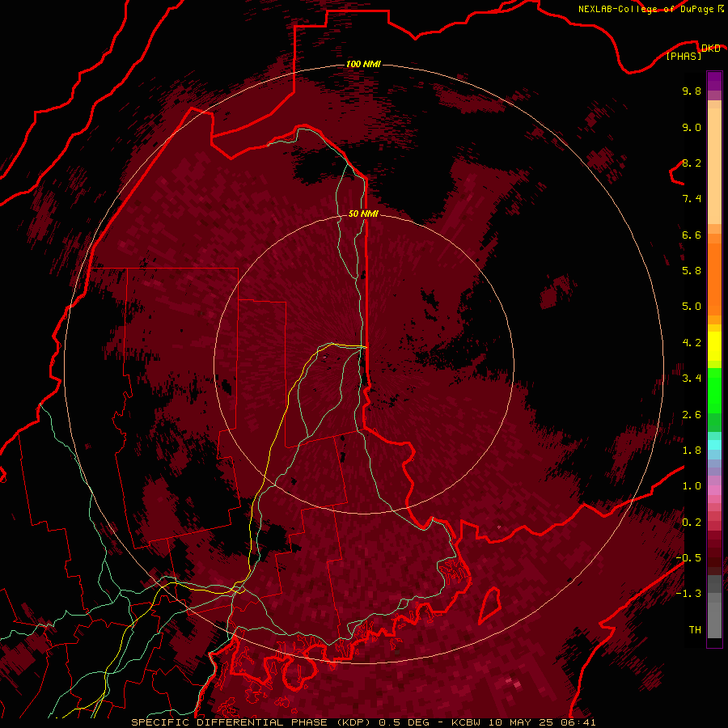Viewport: 728px width, 728px height.
Task: Click the '100 NMI' range ring label
Action: pyautogui.click(x=363, y=64)
